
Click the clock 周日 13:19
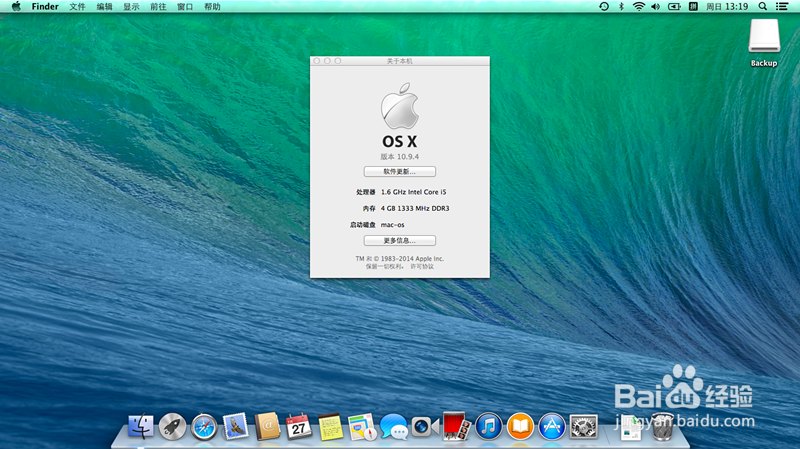[x=727, y=7]
